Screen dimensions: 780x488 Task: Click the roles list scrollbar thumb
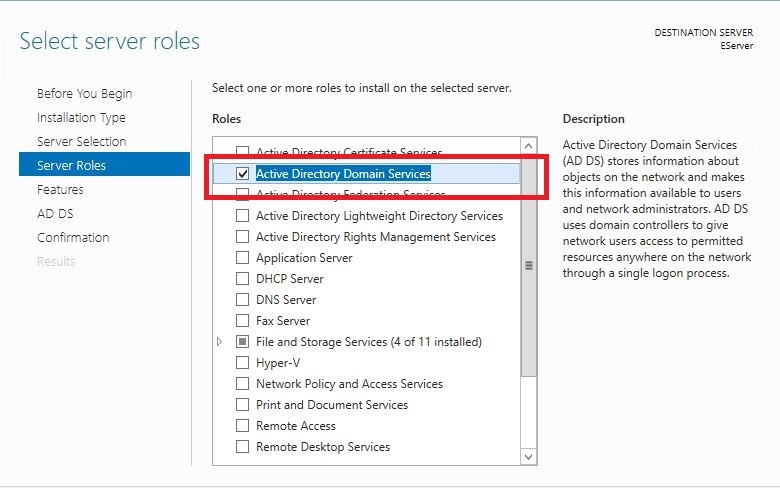tap(529, 266)
